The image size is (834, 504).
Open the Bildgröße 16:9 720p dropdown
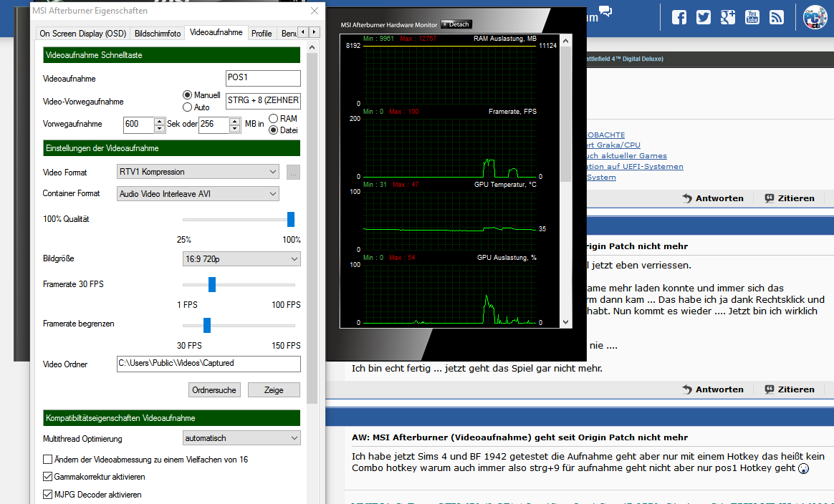tap(241, 259)
